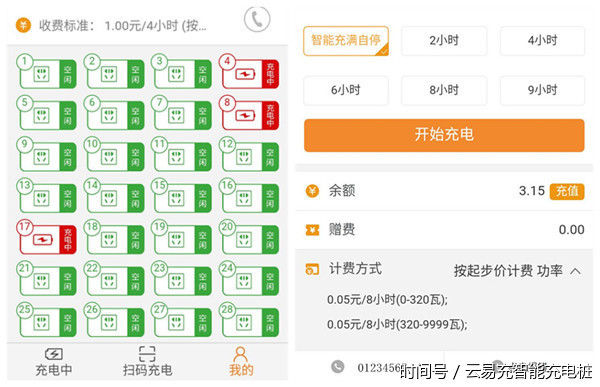Select idle socket number 19
This screenshot has width=600, height=387.
click(181, 237)
